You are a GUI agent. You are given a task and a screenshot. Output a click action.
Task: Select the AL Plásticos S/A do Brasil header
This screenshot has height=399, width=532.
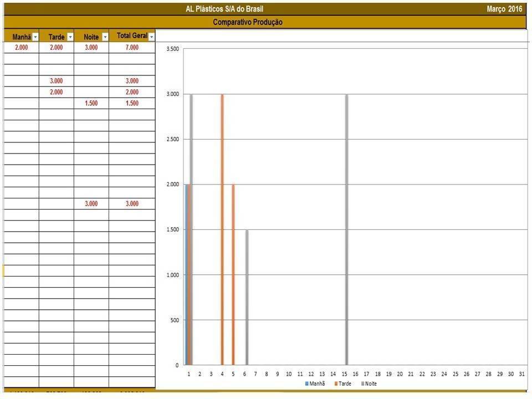[x=224, y=9]
